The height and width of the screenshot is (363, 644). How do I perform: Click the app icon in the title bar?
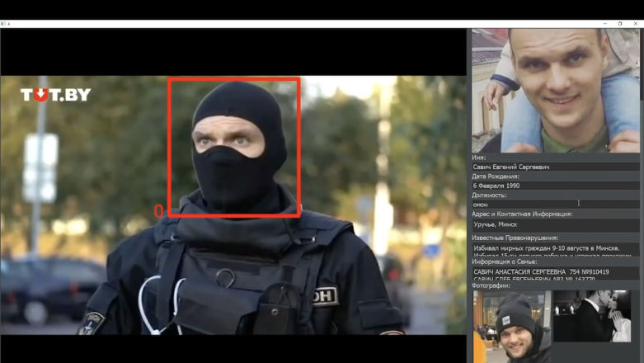[x=3, y=24]
